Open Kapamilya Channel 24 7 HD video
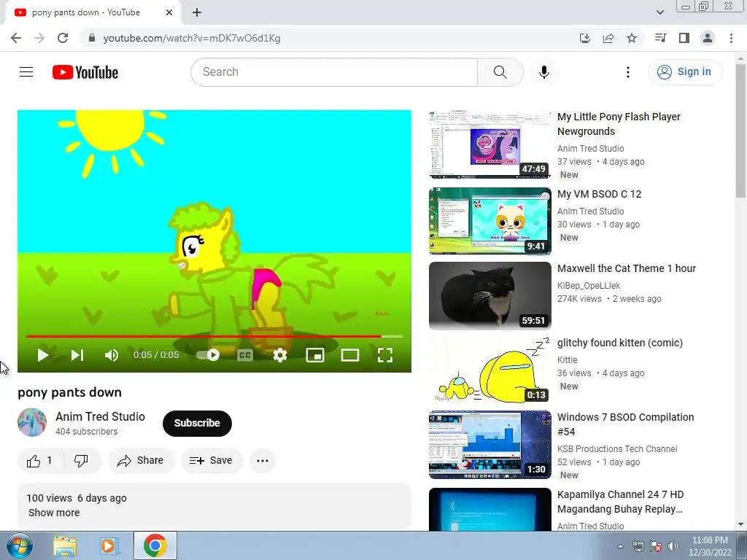The width and height of the screenshot is (747, 560). [620, 502]
